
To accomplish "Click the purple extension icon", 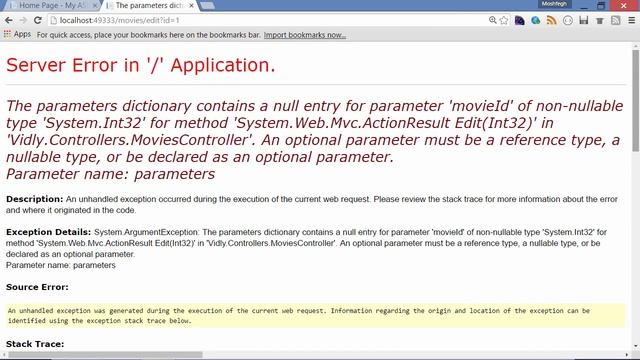I will [x=519, y=20].
